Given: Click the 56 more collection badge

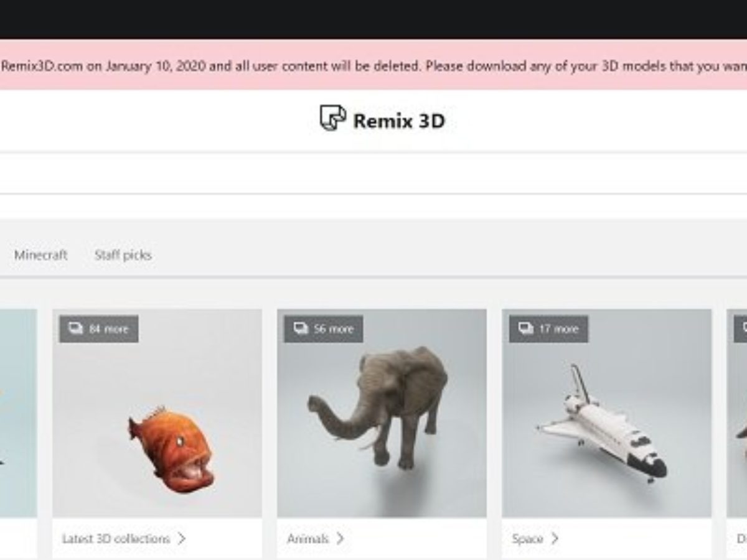Looking at the screenshot, I should click(324, 329).
